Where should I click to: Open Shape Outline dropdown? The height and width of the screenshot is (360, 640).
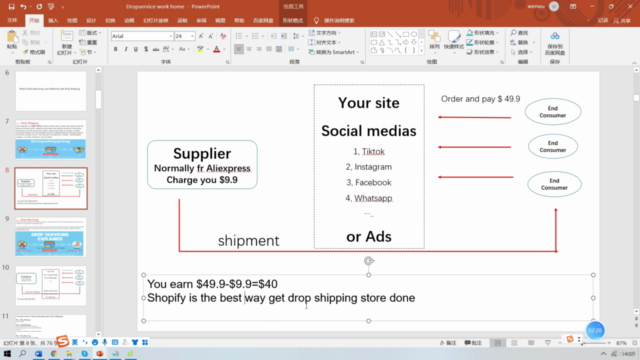click(x=483, y=42)
